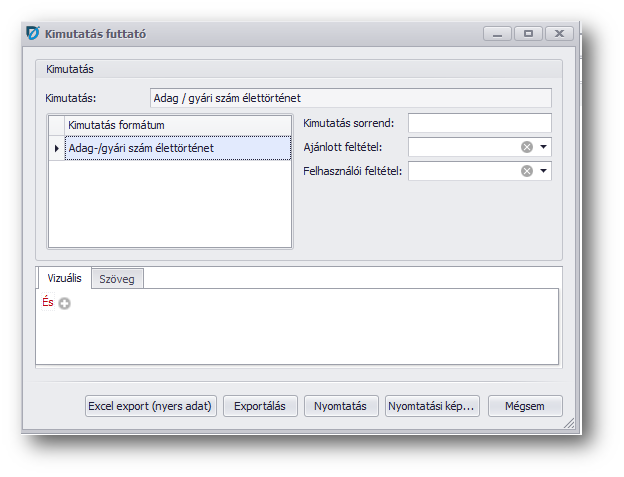Open the Szöveg tab

tap(118, 279)
